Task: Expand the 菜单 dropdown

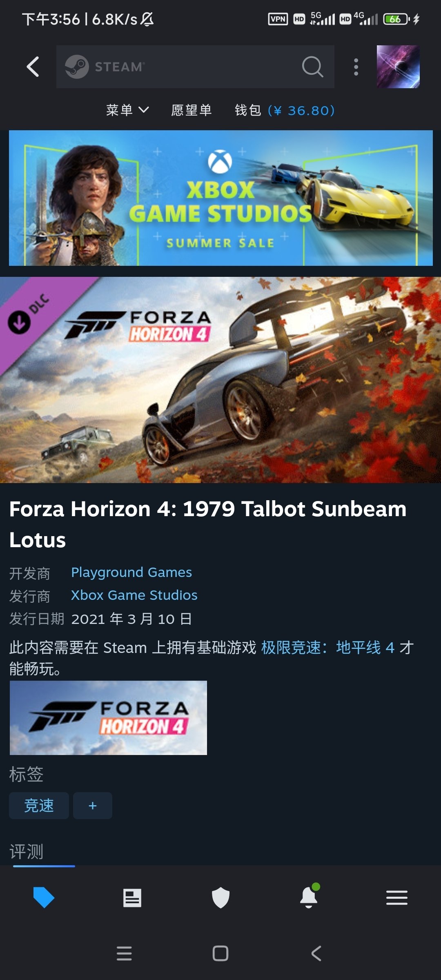Action: 127,110
